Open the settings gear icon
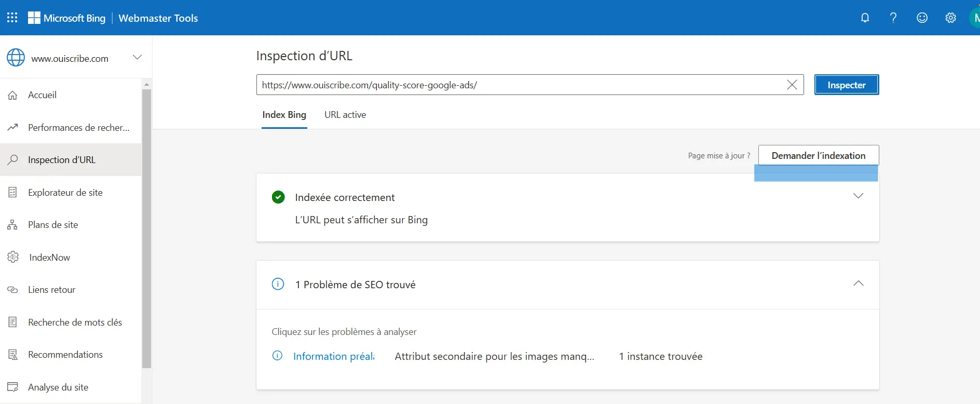This screenshot has width=980, height=404. [x=950, y=18]
